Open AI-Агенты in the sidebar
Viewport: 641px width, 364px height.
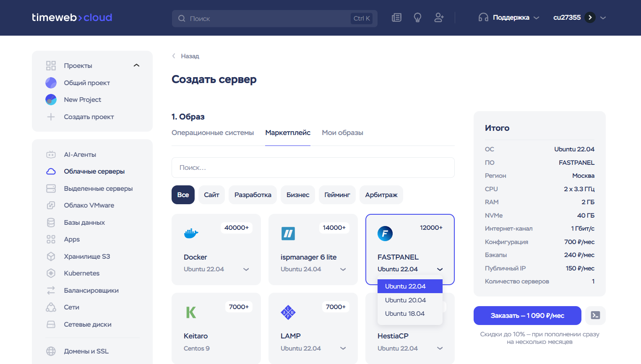pos(80,154)
